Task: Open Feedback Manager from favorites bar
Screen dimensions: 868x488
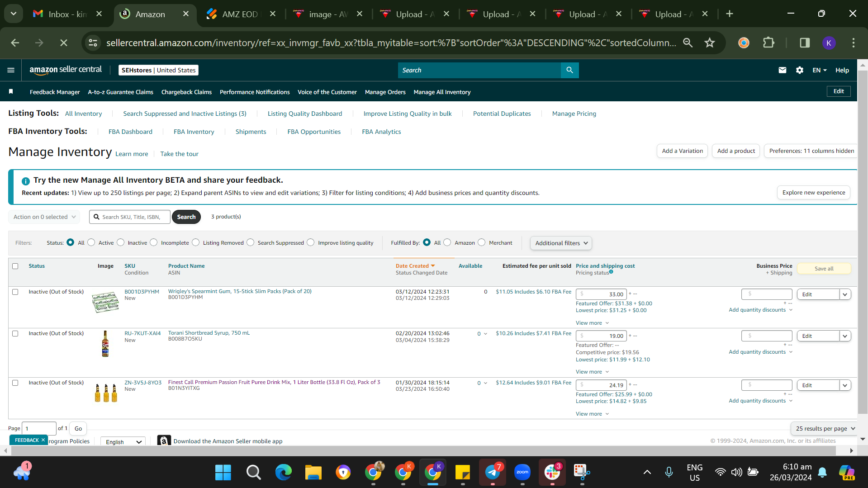Action: coord(55,92)
